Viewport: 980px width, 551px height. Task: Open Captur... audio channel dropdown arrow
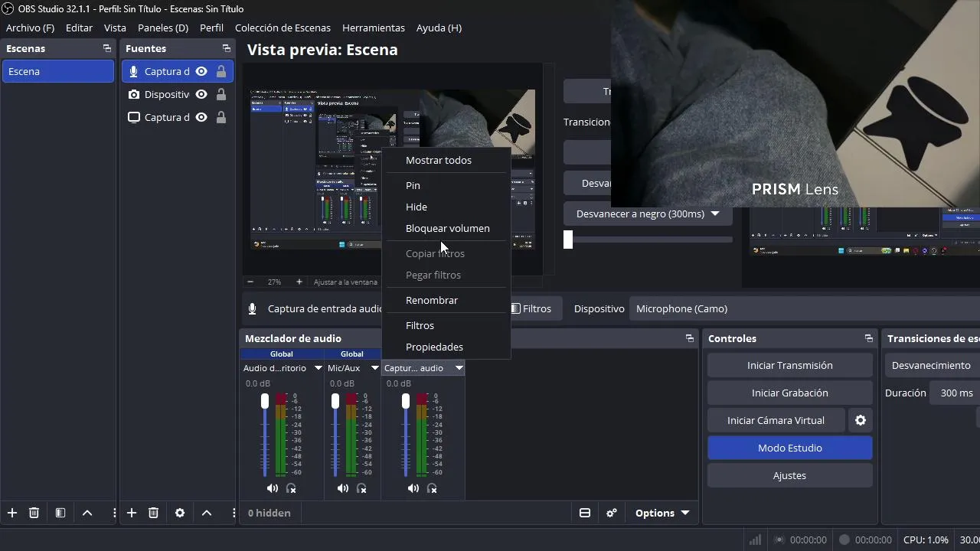point(459,368)
